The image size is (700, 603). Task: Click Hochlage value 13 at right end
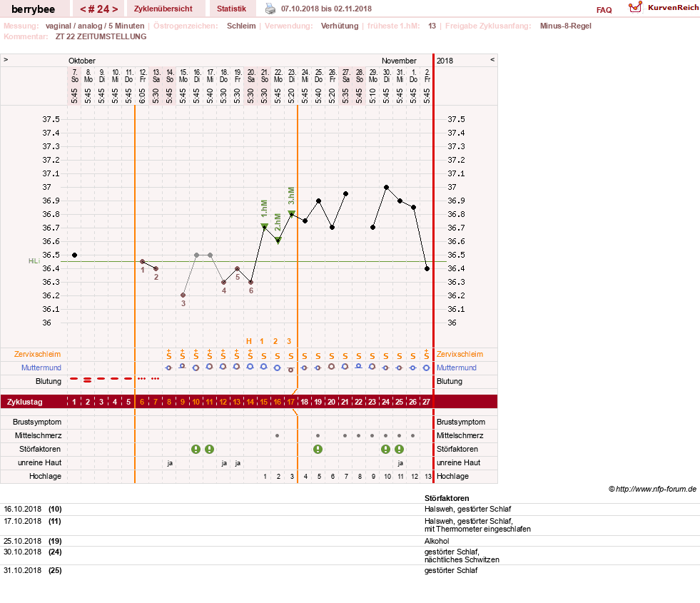(428, 476)
